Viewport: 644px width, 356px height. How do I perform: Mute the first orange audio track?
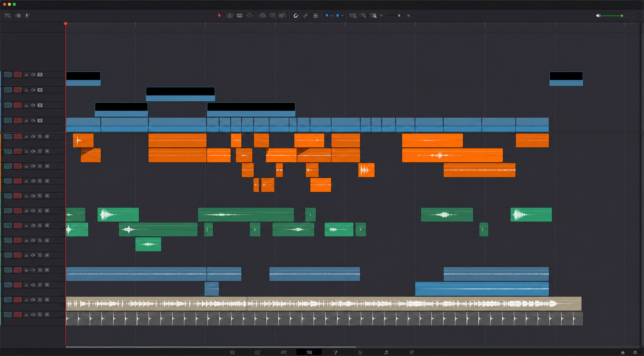47,136
